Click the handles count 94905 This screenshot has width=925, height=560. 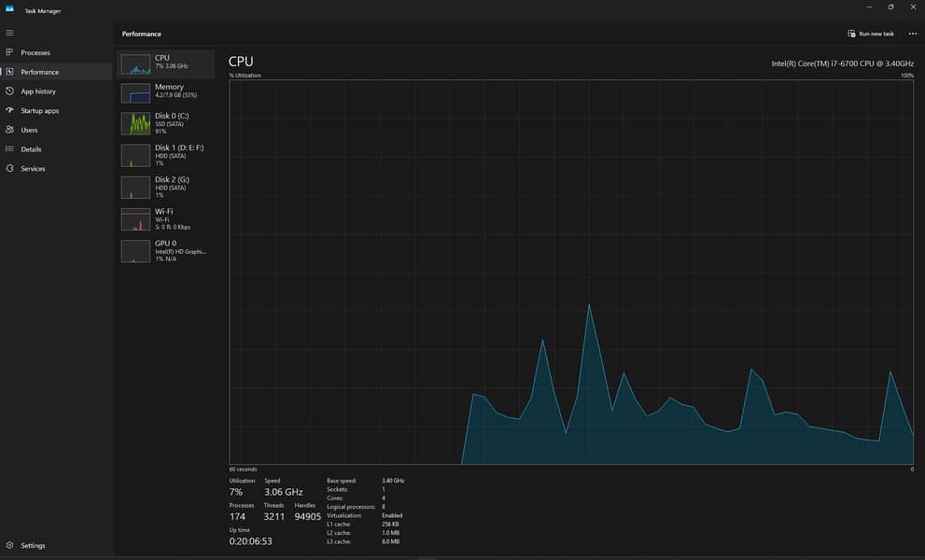point(307,517)
